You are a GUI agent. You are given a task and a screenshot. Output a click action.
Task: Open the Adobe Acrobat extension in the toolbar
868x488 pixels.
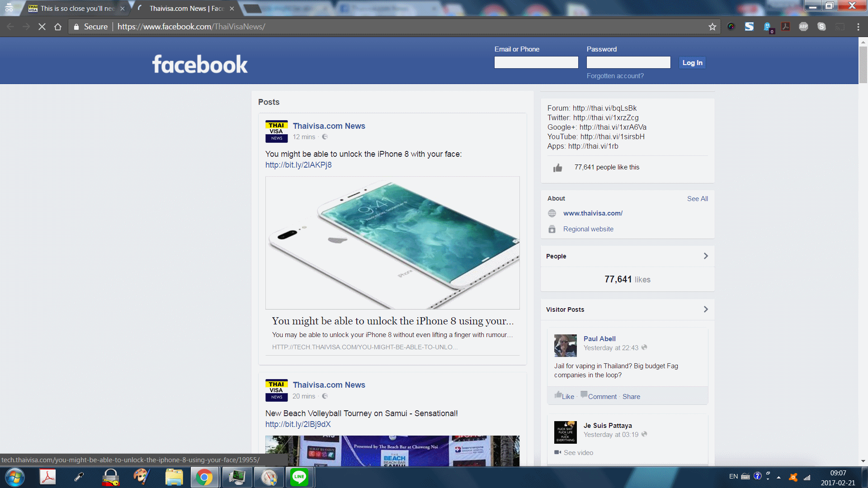[786, 27]
